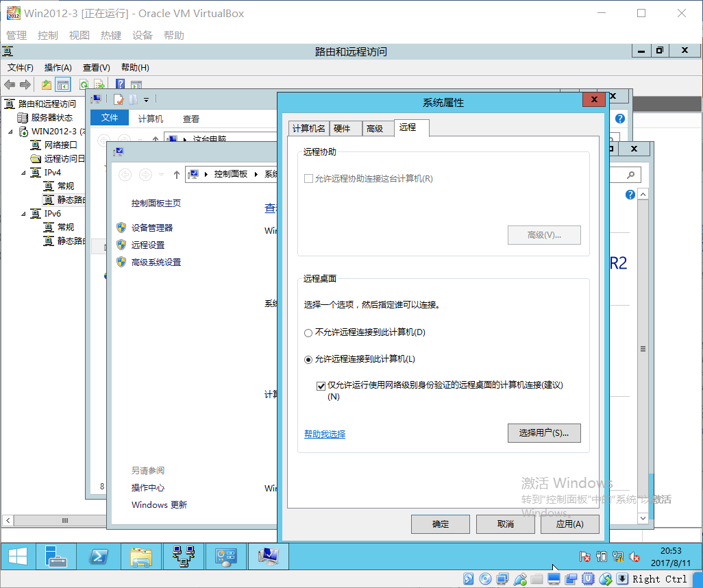Enable allow Remote Assistance connections checkbox
Viewport: 703px width, 588px height.
308,178
